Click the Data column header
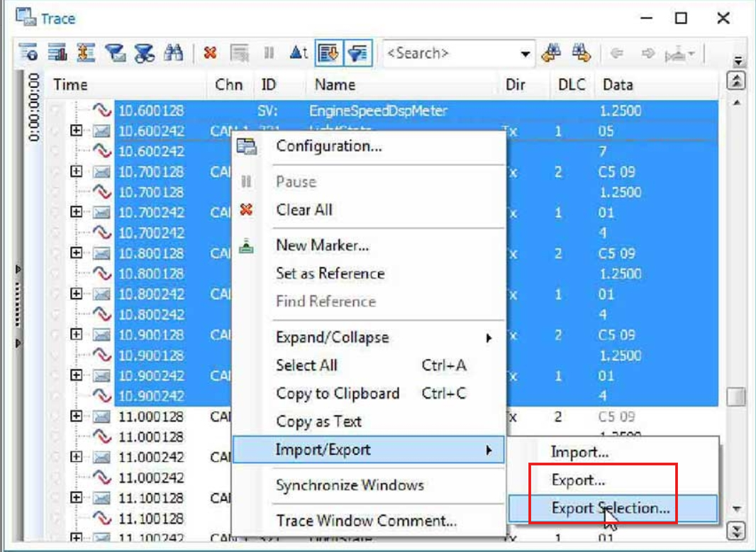 (x=657, y=85)
